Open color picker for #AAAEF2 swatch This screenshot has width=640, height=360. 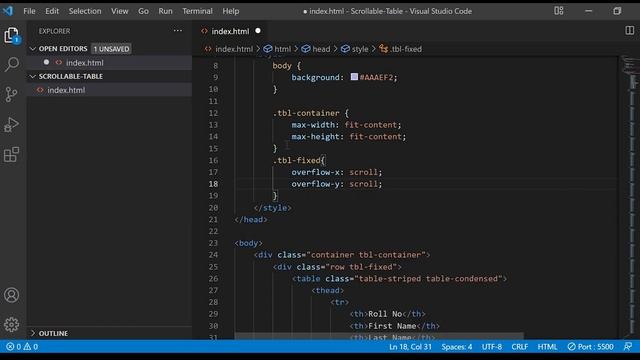(354, 77)
